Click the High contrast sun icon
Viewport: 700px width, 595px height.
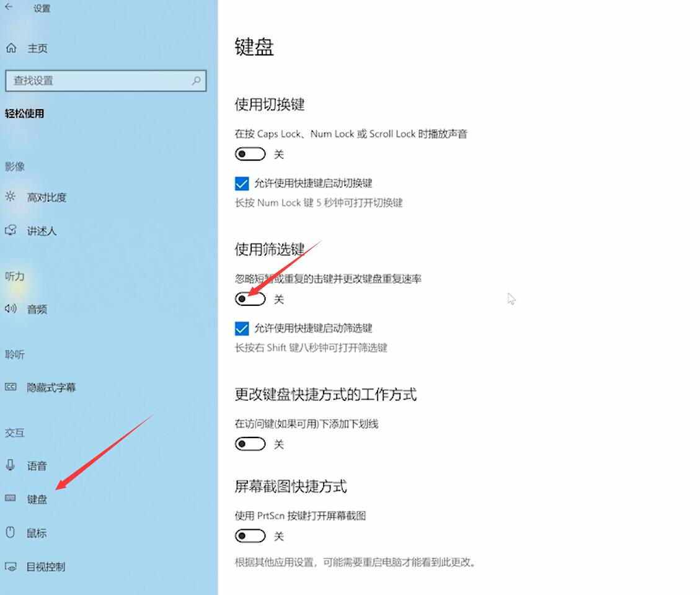pyautogui.click(x=11, y=197)
